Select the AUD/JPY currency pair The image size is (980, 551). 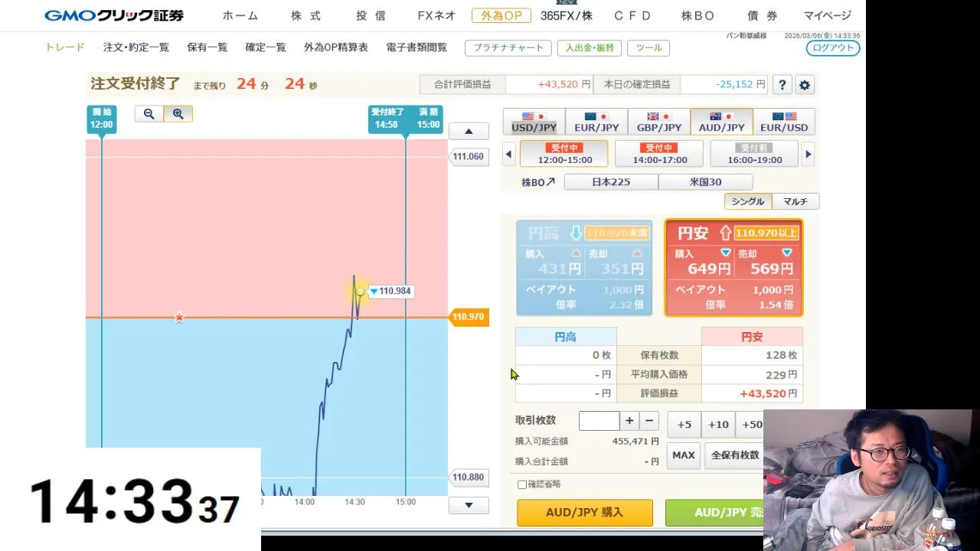[x=721, y=122]
